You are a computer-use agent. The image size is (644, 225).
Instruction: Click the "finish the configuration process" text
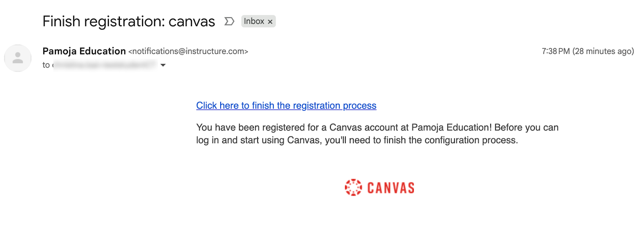click(450, 140)
